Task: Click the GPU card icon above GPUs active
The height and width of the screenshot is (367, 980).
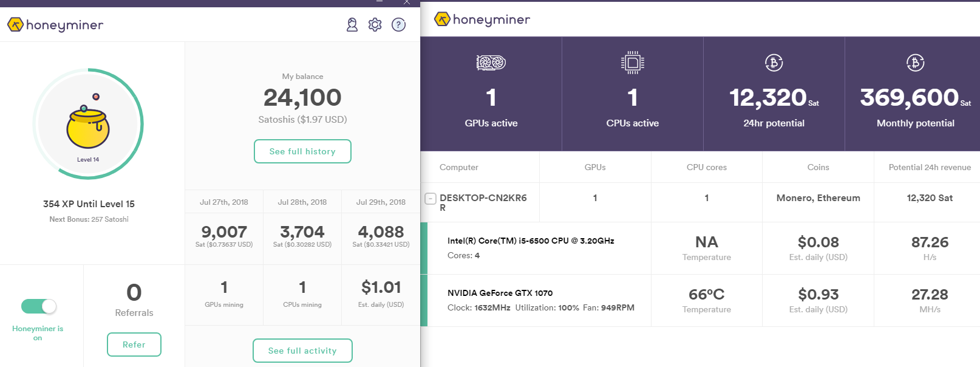Action: (491, 63)
